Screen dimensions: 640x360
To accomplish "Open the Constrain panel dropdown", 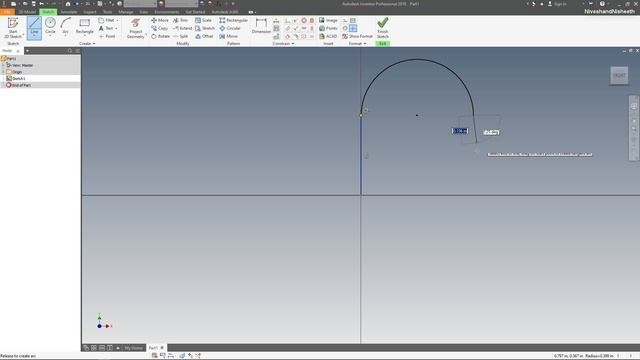I will [x=283, y=43].
